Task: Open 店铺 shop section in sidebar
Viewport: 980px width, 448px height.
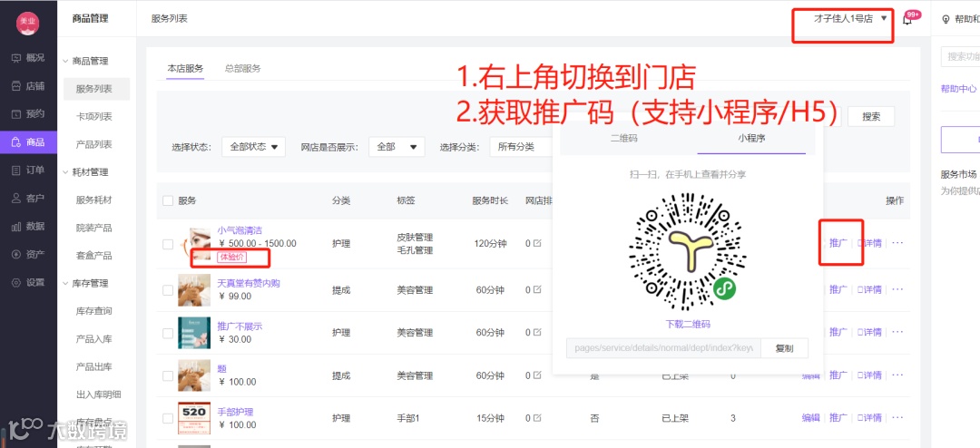Action: click(28, 86)
